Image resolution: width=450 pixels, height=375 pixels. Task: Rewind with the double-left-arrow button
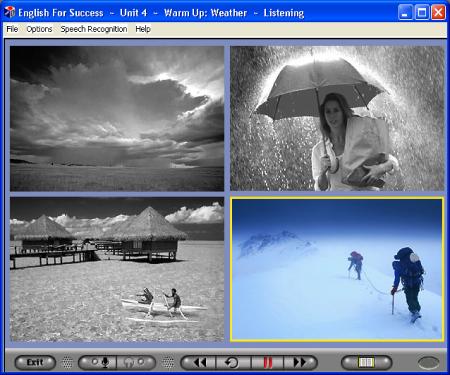click(199, 362)
